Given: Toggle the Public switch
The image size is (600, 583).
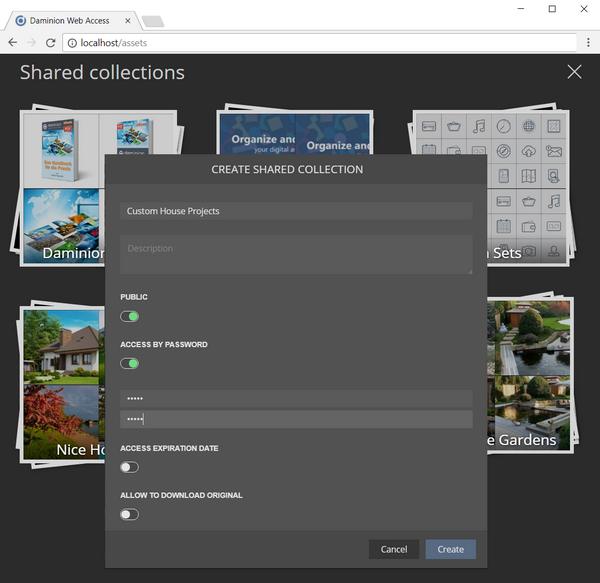Looking at the screenshot, I should tap(129, 316).
